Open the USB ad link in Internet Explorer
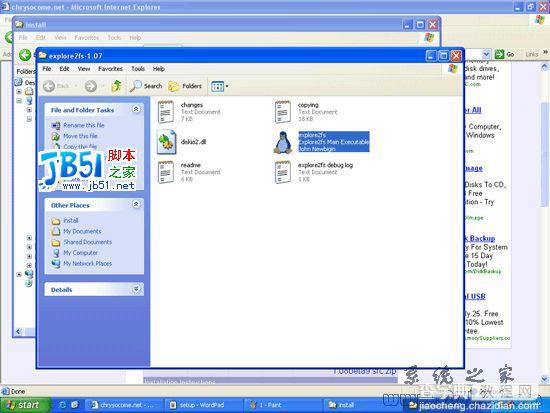This screenshot has width=550, height=413. (476, 297)
